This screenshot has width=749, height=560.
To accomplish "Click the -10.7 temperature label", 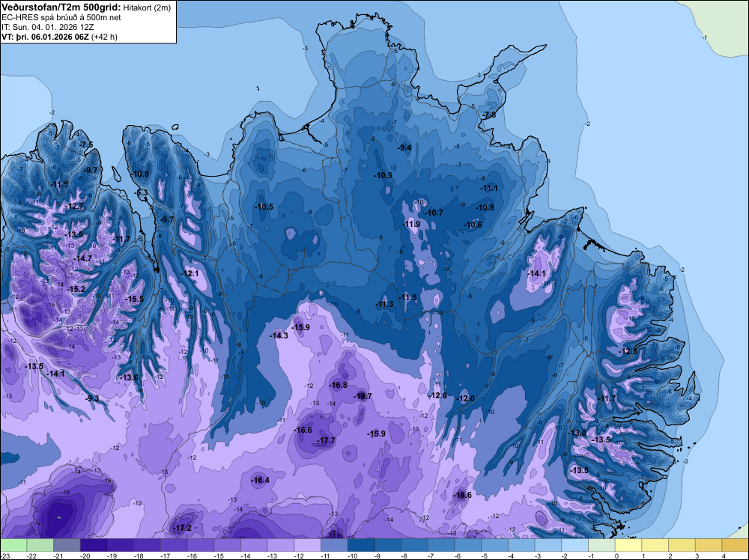I will (434, 213).
